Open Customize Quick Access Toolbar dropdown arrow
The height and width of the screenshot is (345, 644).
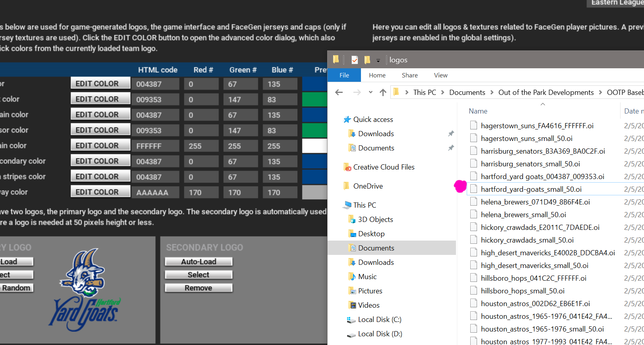tap(378, 60)
